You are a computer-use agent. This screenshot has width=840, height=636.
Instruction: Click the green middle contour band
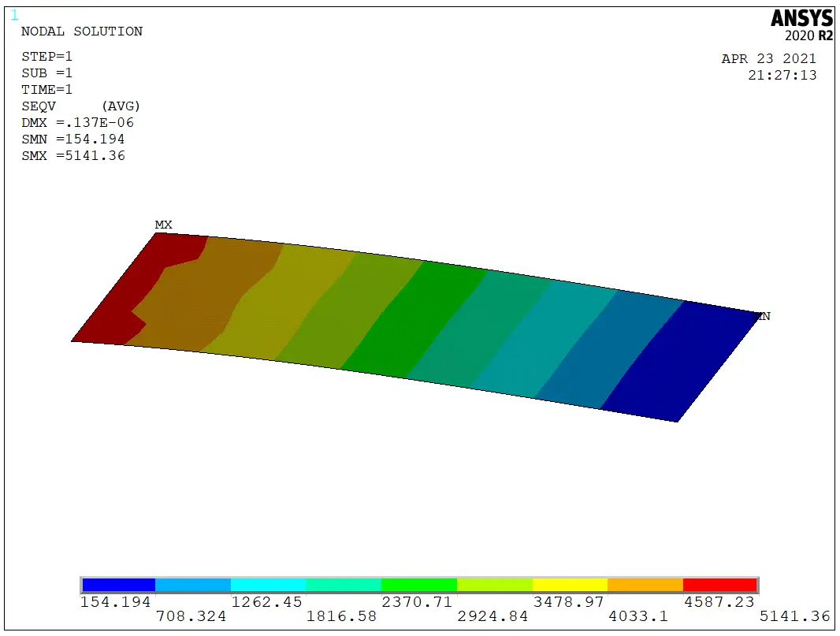coord(415,319)
